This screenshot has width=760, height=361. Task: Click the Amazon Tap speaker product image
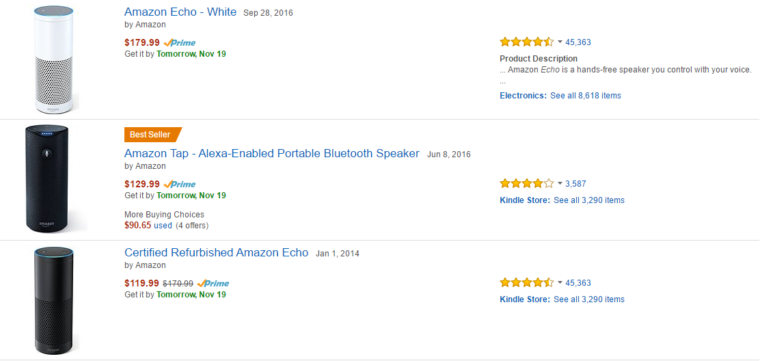click(x=47, y=179)
